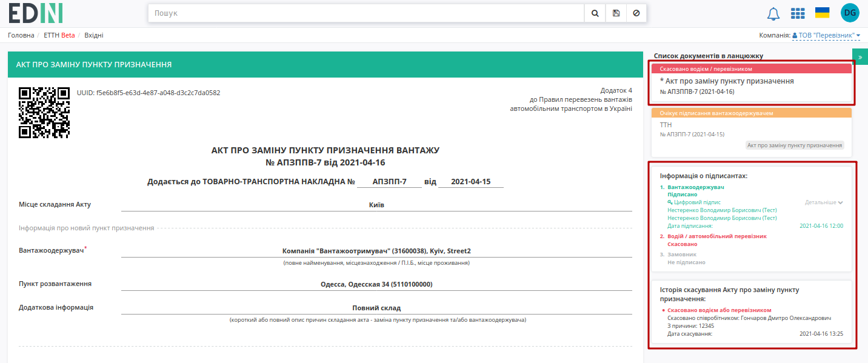Open the apps grid menu
868x363 pixels.
tap(798, 13)
